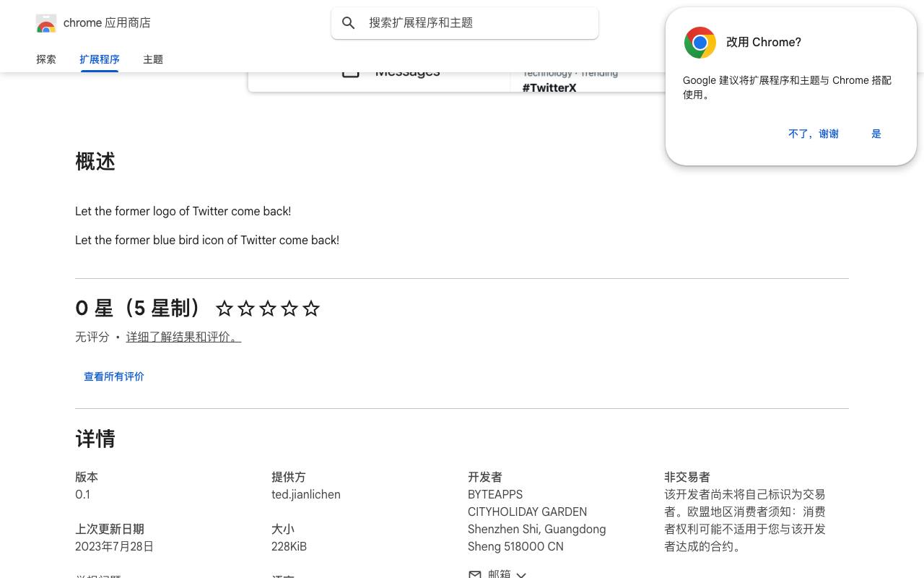Click the update date 2023年7月28日

tap(114, 547)
